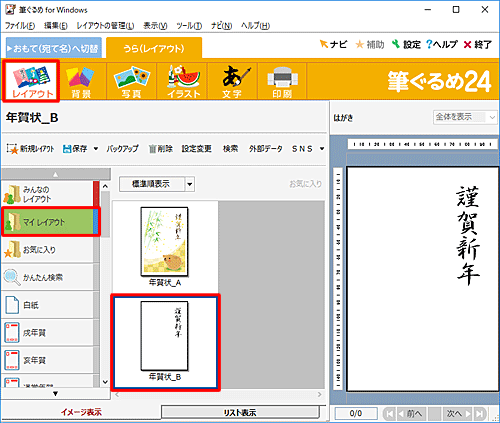Select 戌年賀 category
500x423 pixels.
(47, 333)
